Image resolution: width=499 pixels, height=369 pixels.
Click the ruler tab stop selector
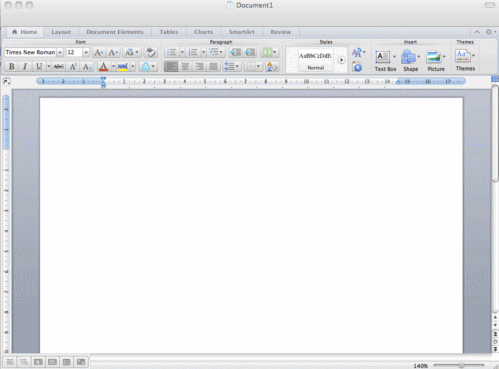7,81
